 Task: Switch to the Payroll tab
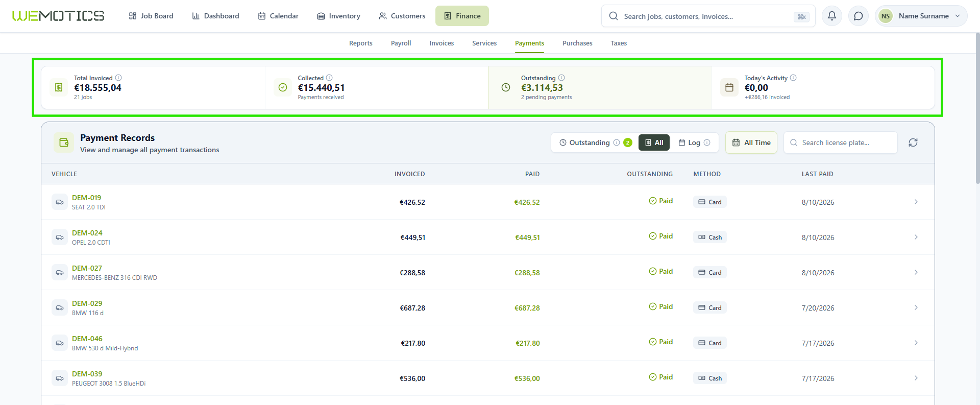401,43
